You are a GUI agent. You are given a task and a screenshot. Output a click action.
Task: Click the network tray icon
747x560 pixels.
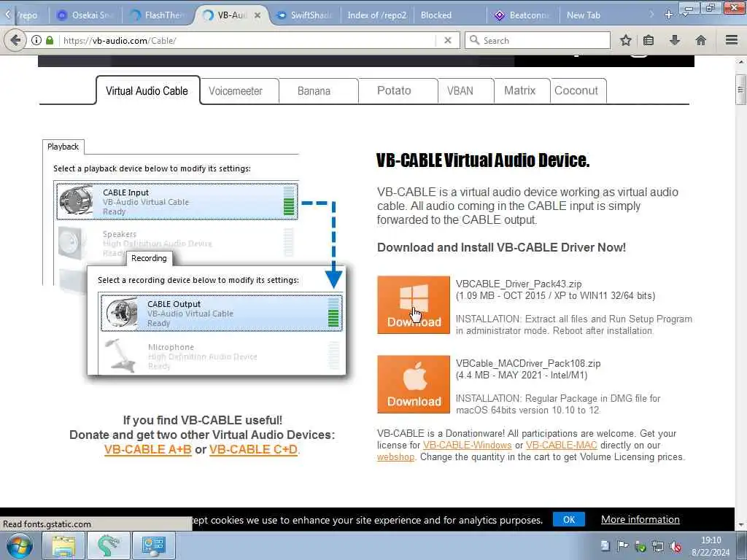[x=658, y=547]
